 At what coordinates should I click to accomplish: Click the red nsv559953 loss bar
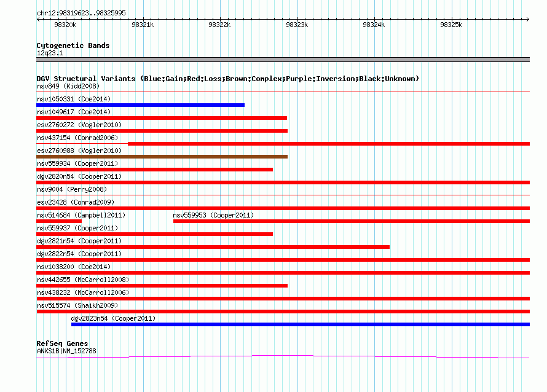click(x=352, y=221)
